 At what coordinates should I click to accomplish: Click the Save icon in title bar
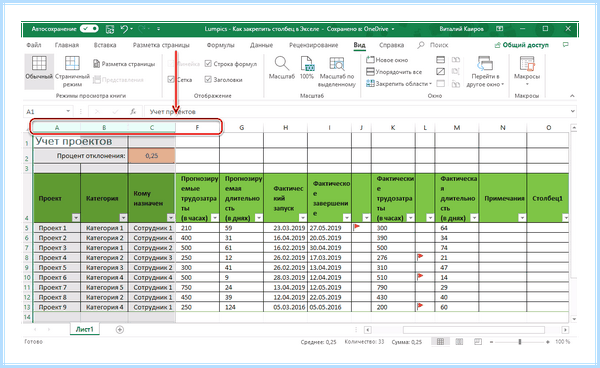(x=110, y=29)
